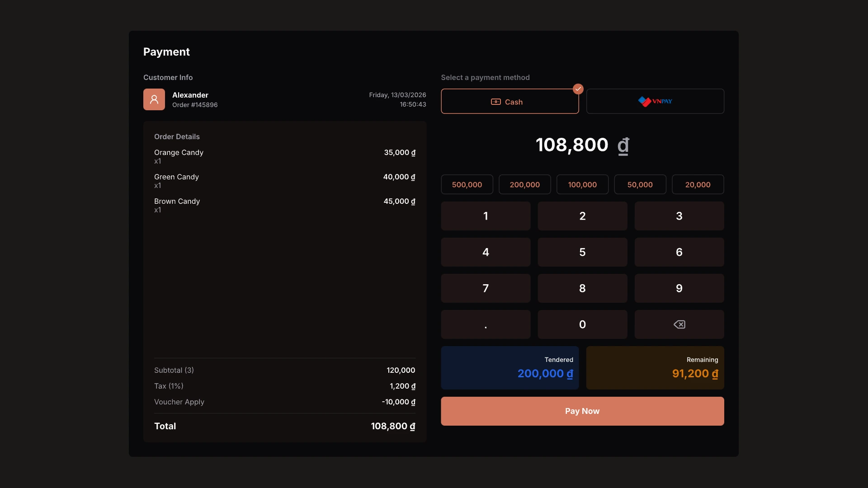
Task: Select the 20,000 quick amount
Action: point(698,184)
